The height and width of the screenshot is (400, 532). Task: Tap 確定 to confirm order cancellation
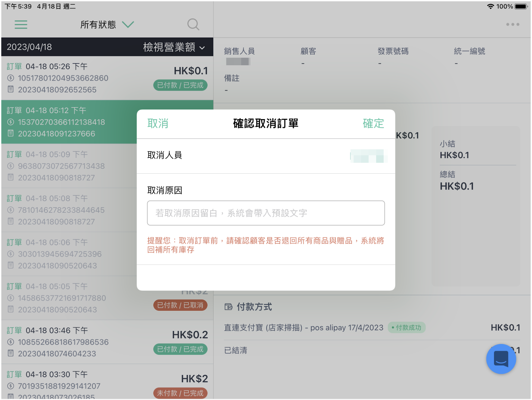click(x=373, y=123)
